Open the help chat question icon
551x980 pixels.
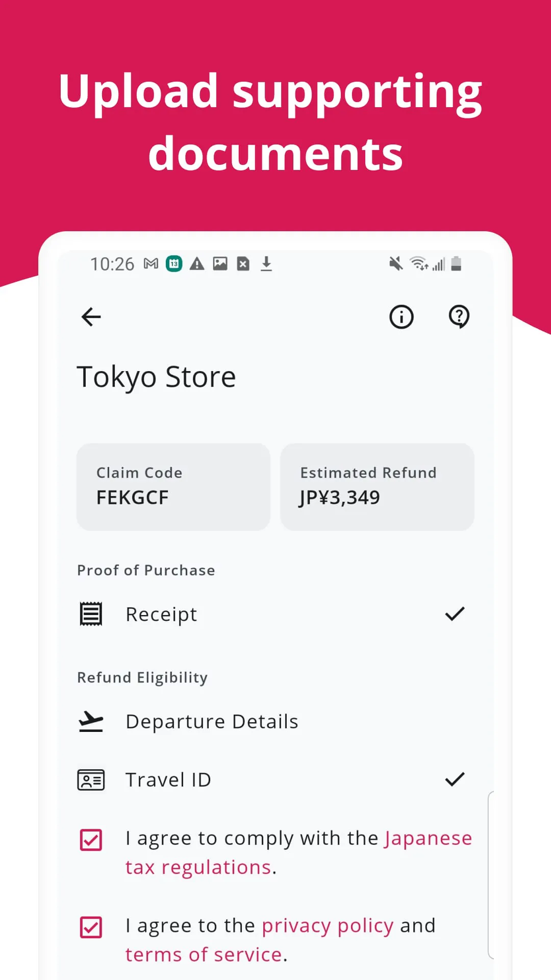(x=459, y=317)
